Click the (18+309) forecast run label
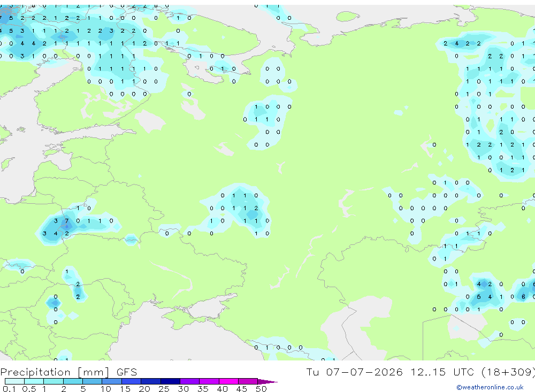The height and width of the screenshot is (392, 535). [508, 372]
